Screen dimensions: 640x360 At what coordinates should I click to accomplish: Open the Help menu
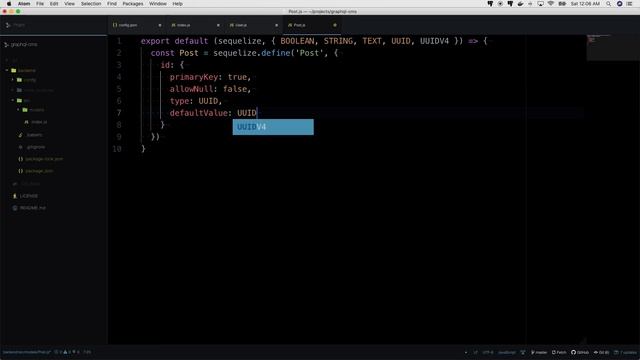pyautogui.click(x=178, y=4)
